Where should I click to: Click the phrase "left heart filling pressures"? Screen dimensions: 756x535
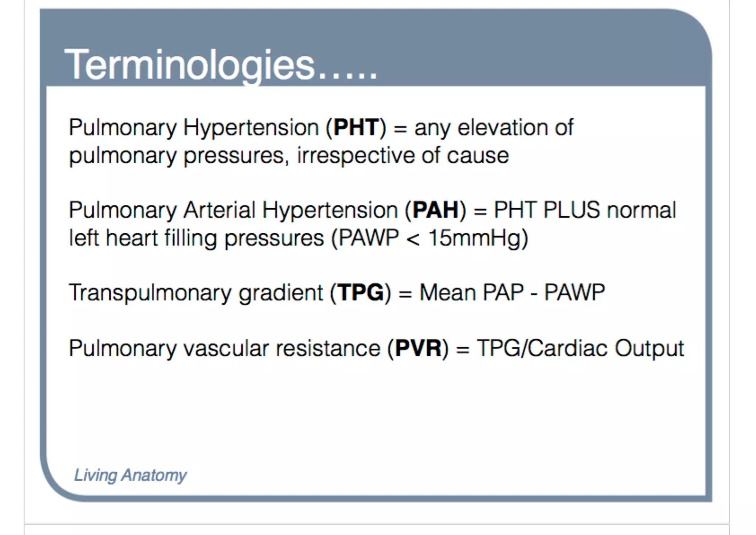pos(196,238)
